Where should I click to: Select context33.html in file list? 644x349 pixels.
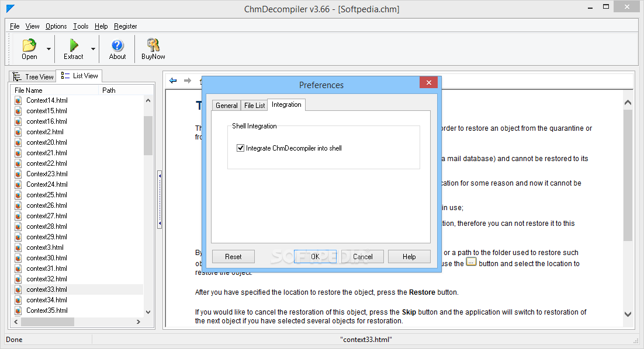(47, 289)
